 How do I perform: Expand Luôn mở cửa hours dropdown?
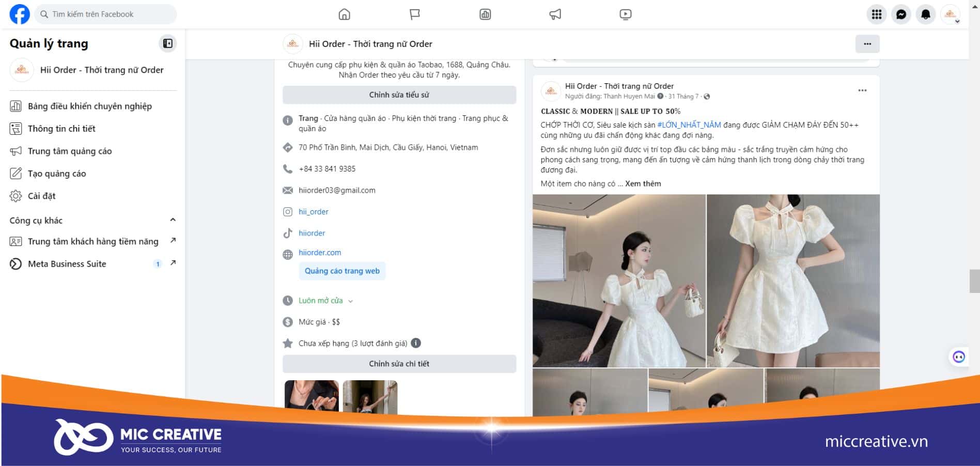(351, 301)
